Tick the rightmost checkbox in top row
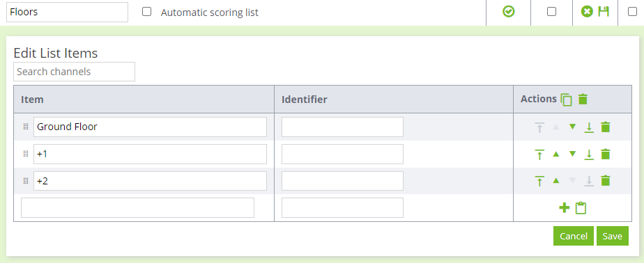The image size is (644, 263). [633, 12]
